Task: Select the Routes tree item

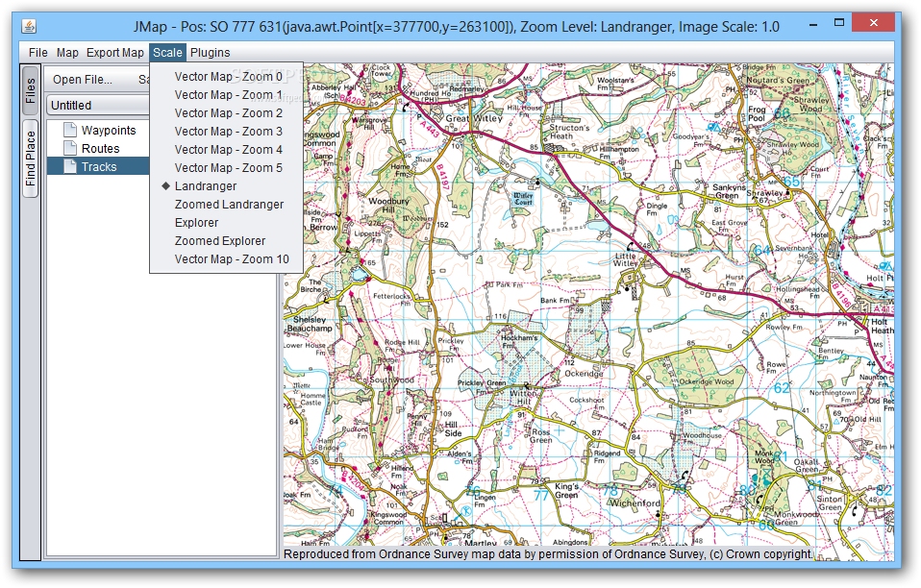Action: (100, 149)
